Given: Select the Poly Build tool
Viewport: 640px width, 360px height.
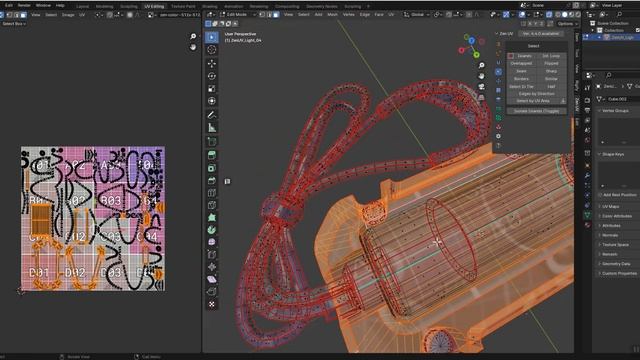Looking at the screenshot, I should (x=211, y=218).
